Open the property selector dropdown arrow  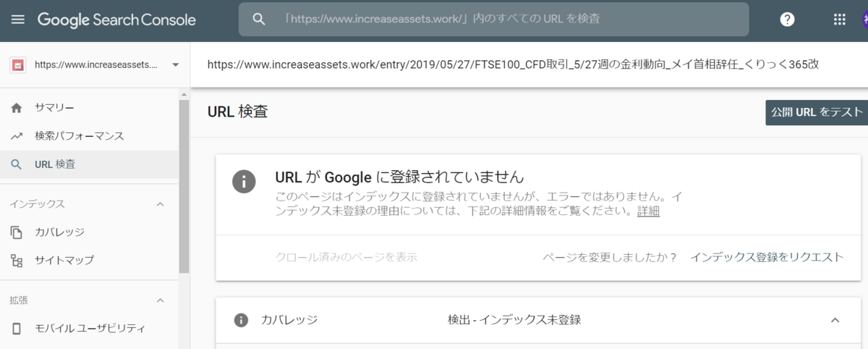tap(176, 65)
